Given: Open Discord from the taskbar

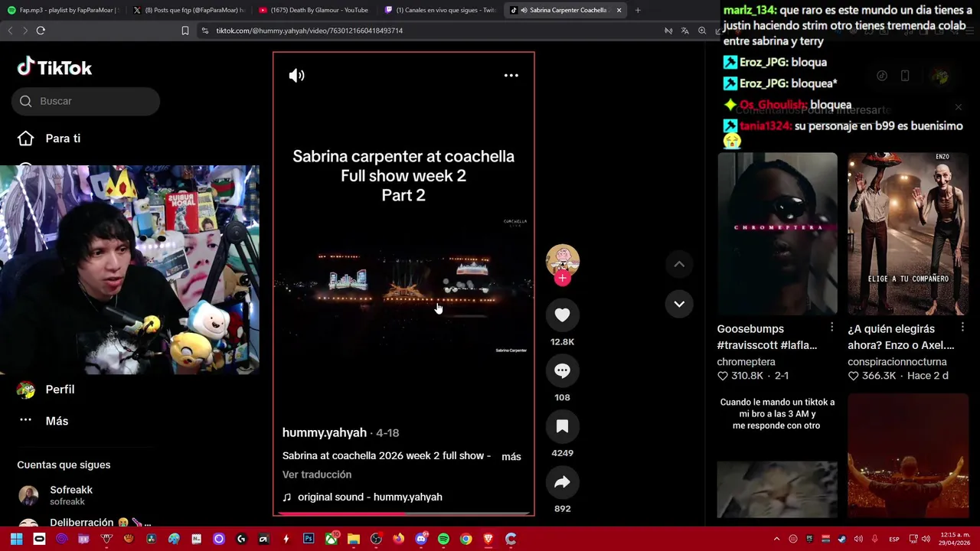Looking at the screenshot, I should 421,539.
